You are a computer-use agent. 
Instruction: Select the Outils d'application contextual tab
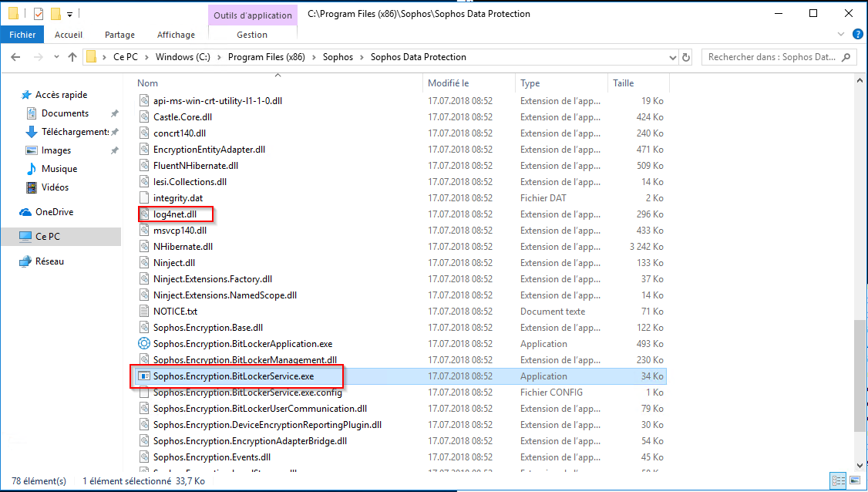tap(252, 15)
